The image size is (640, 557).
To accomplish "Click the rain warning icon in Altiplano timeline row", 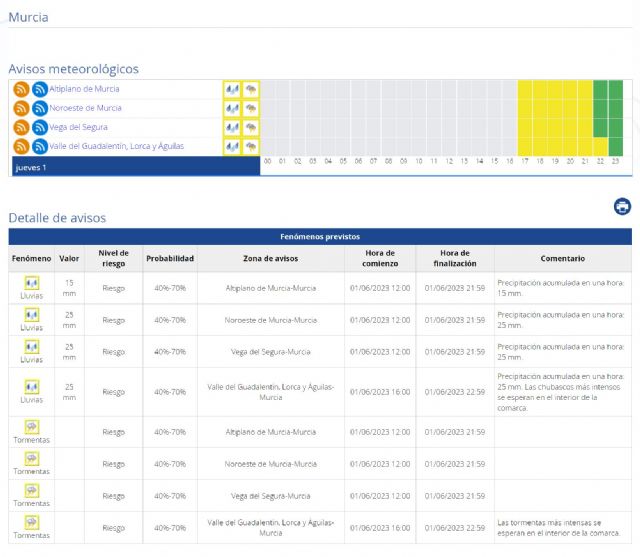I will click(232, 89).
